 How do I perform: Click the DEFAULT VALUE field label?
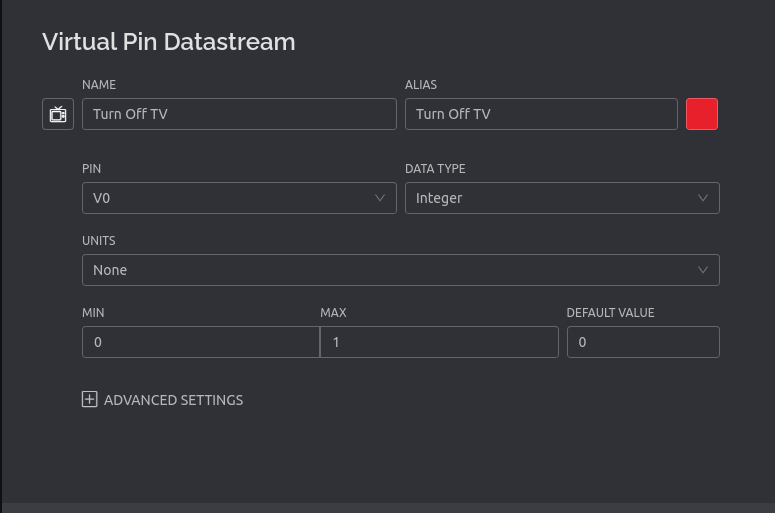coord(610,313)
